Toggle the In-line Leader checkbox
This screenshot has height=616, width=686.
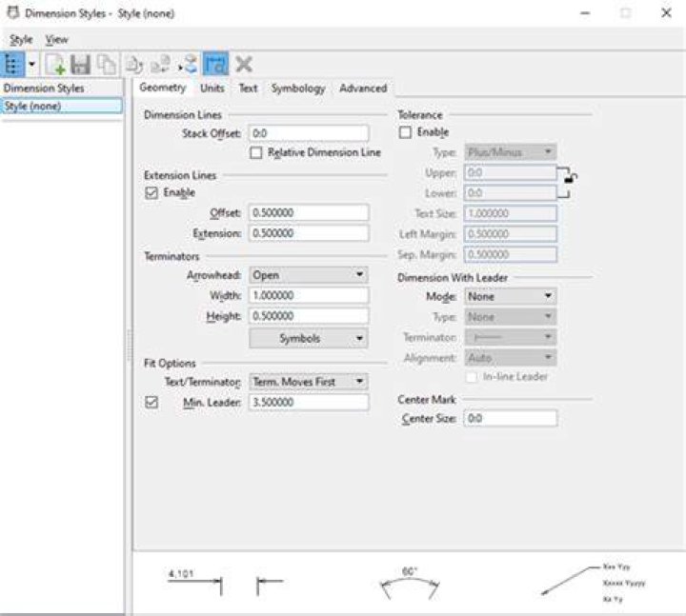pyautogui.click(x=472, y=377)
